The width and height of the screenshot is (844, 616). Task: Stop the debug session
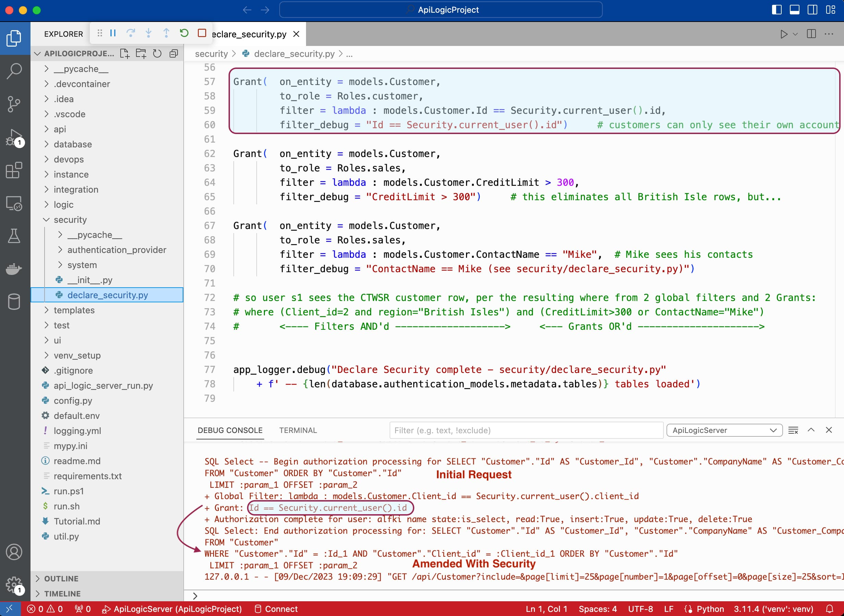202,33
